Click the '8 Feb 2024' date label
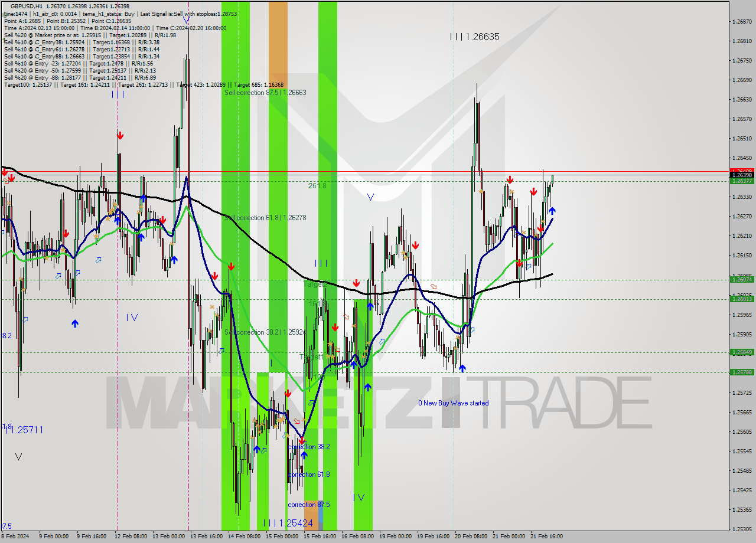 click(15, 537)
